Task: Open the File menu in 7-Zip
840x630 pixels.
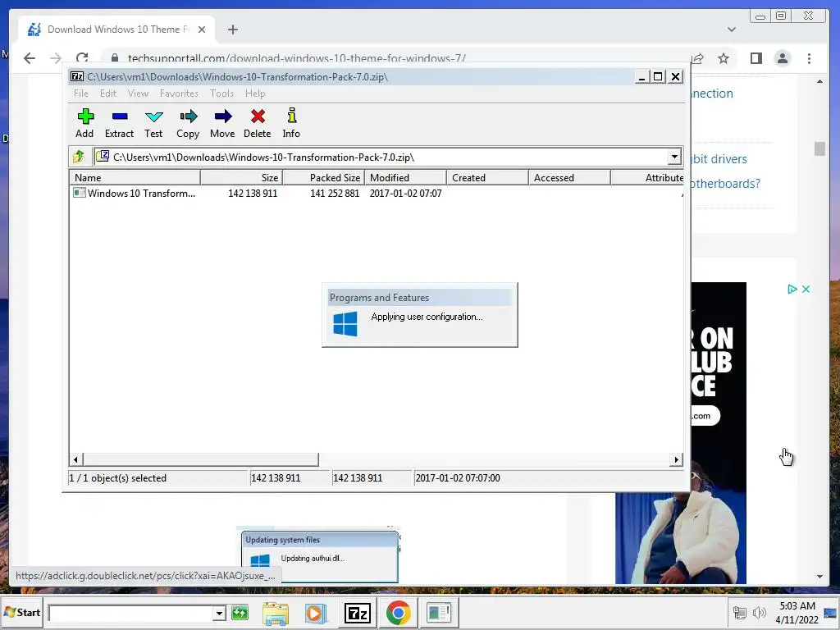Action: point(81,94)
